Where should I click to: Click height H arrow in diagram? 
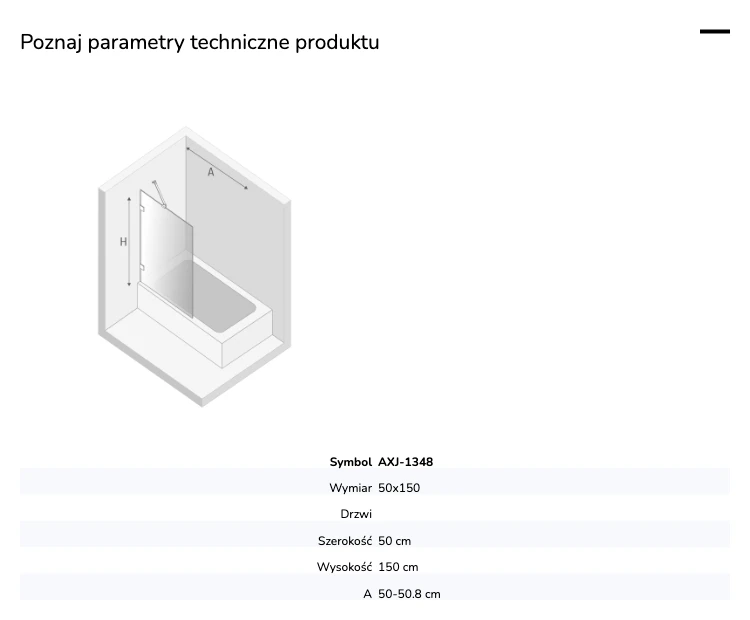(x=129, y=242)
